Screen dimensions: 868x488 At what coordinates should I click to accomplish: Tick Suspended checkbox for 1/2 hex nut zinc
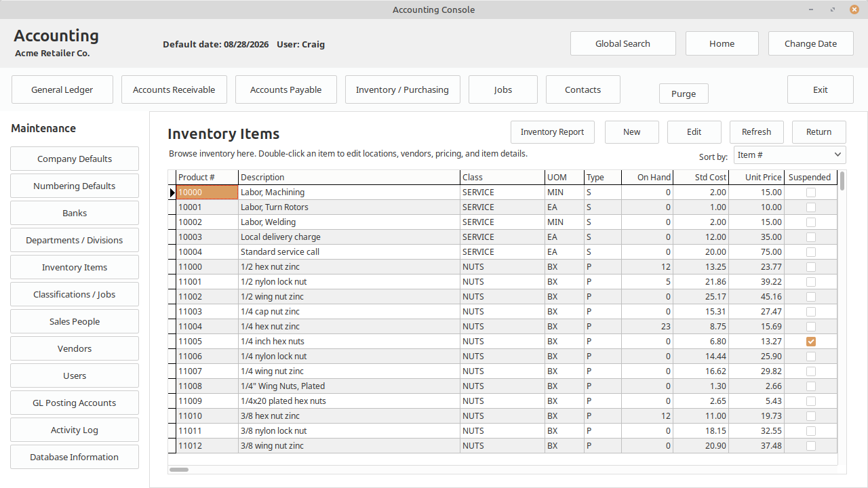click(x=810, y=267)
